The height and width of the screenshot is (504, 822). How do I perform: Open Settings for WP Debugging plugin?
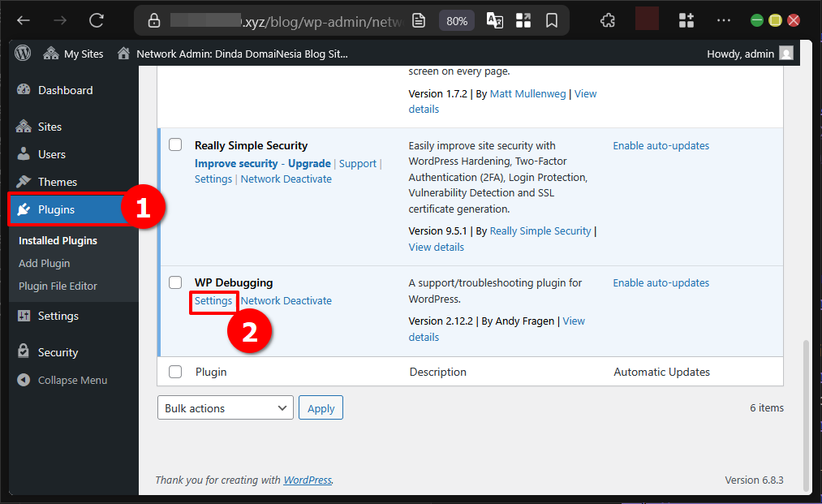(213, 300)
